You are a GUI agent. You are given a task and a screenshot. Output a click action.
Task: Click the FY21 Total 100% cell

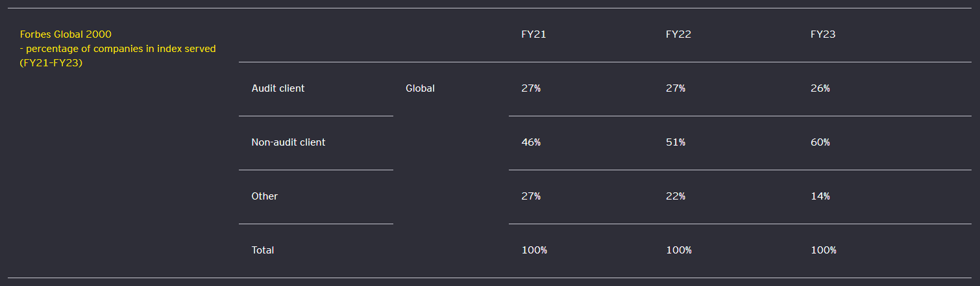534,250
